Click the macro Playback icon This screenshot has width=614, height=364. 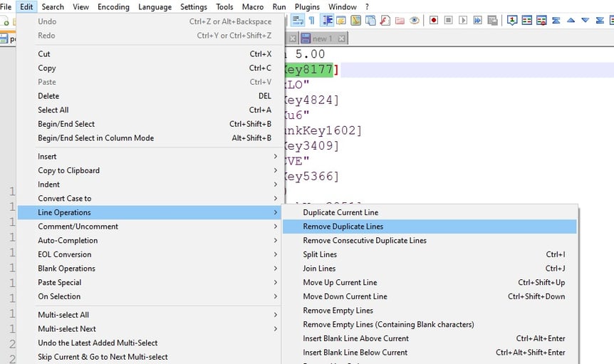(463, 20)
